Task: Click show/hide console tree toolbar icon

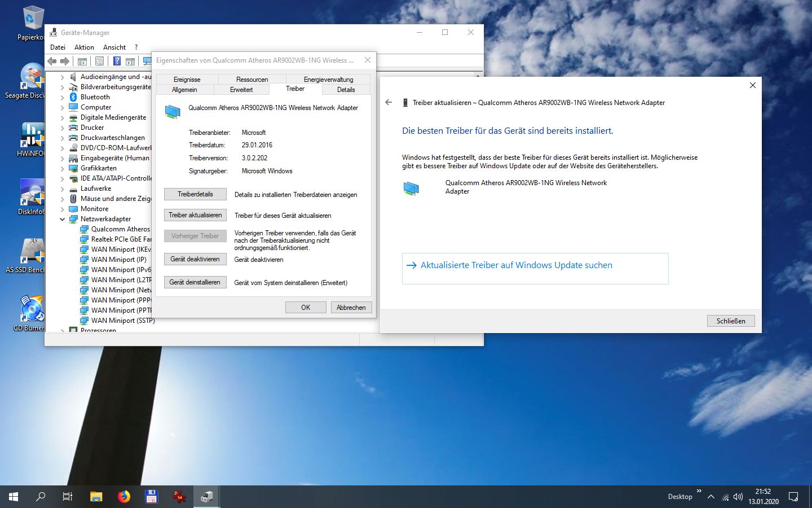Action: [82, 61]
